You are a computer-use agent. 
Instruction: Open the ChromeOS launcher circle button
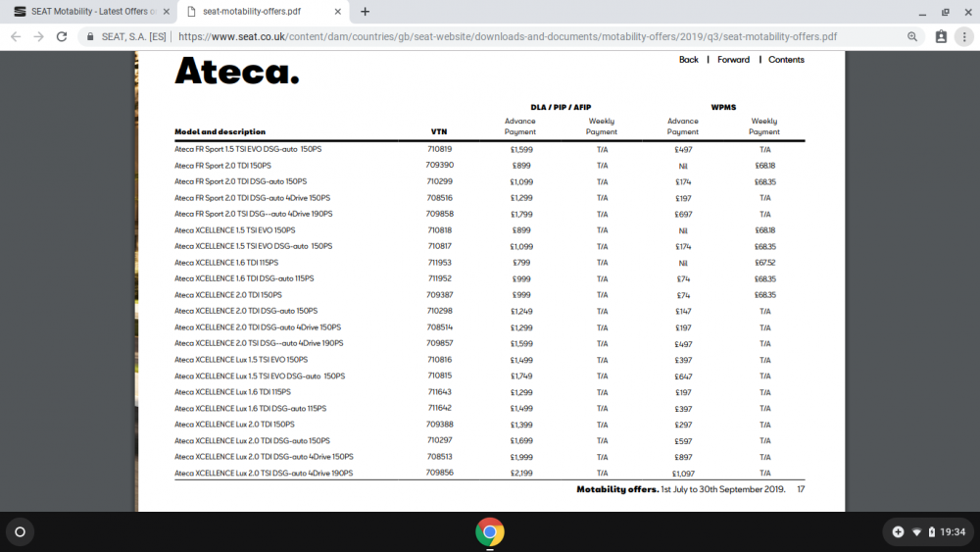[20, 532]
